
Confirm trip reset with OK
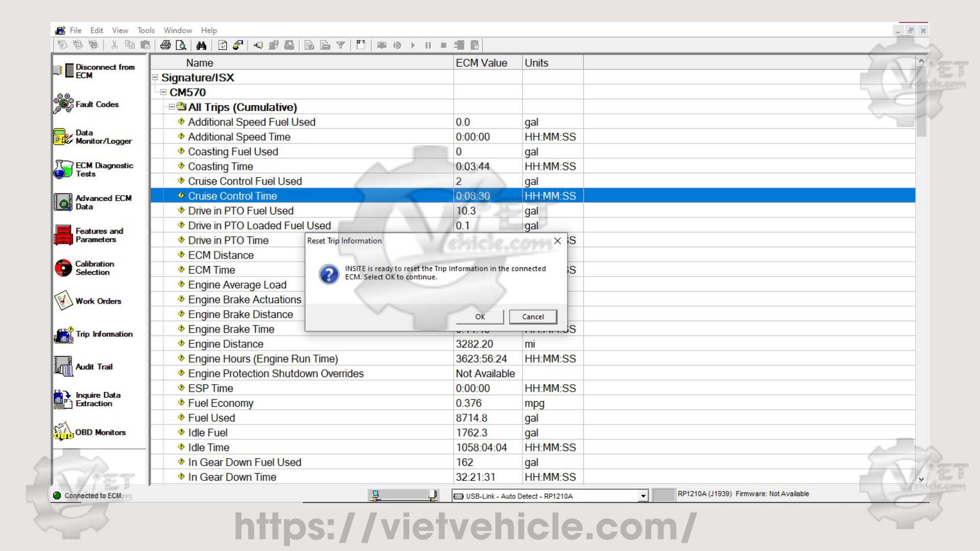[480, 317]
